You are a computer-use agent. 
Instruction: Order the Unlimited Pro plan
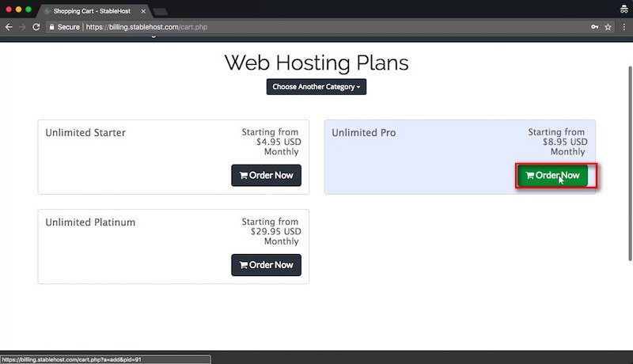552,175
